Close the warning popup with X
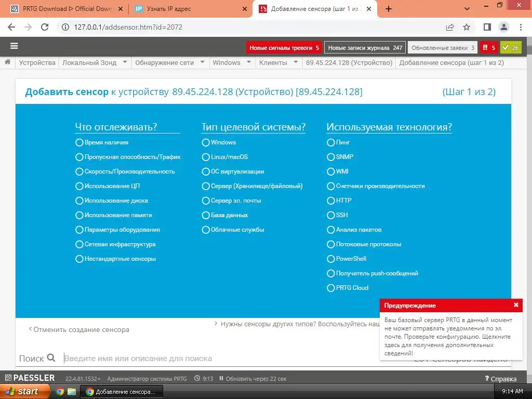The width and height of the screenshot is (532, 399). pyautogui.click(x=516, y=305)
